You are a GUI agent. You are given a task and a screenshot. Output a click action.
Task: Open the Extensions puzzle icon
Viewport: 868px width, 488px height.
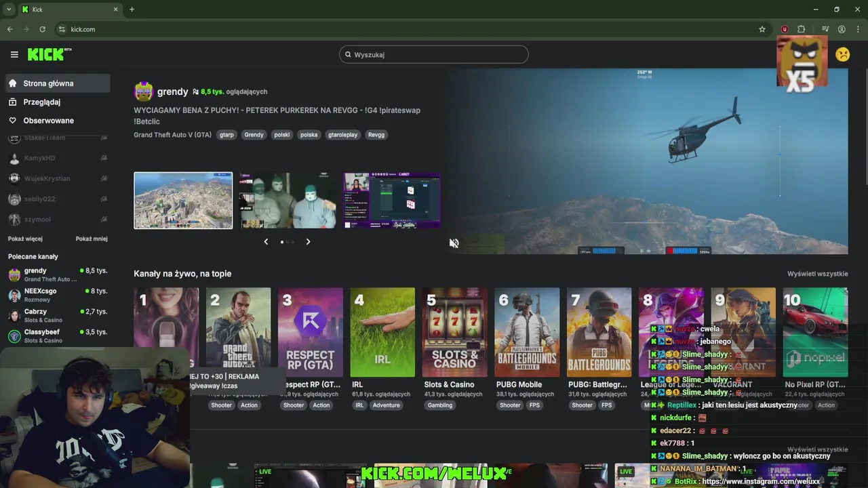801,29
